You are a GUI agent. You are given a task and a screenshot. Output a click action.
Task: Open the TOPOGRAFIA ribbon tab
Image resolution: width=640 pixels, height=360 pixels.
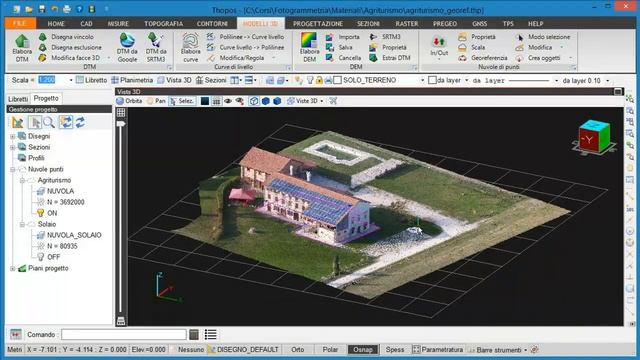(x=163, y=24)
